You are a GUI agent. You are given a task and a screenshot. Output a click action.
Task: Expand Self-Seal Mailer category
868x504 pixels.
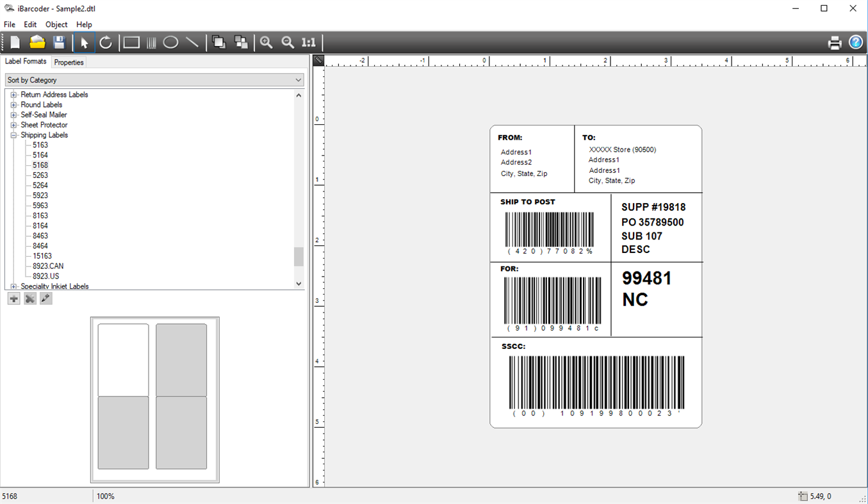[13, 115]
